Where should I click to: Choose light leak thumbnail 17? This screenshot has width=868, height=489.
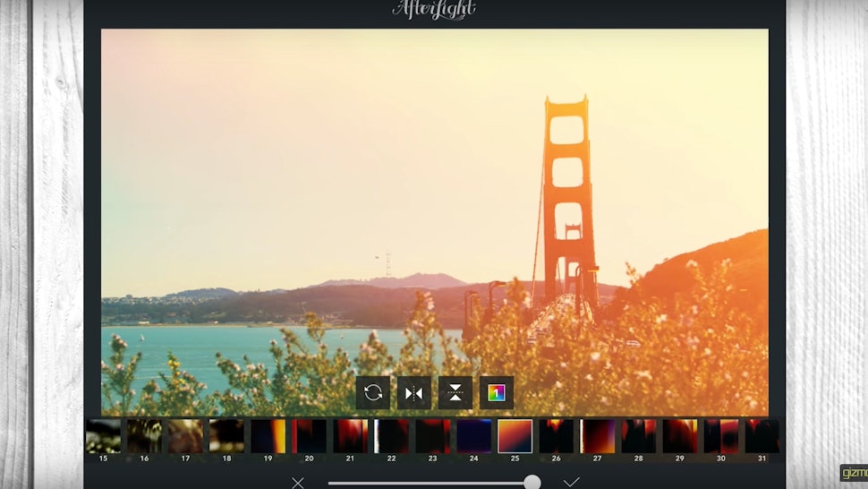click(185, 436)
